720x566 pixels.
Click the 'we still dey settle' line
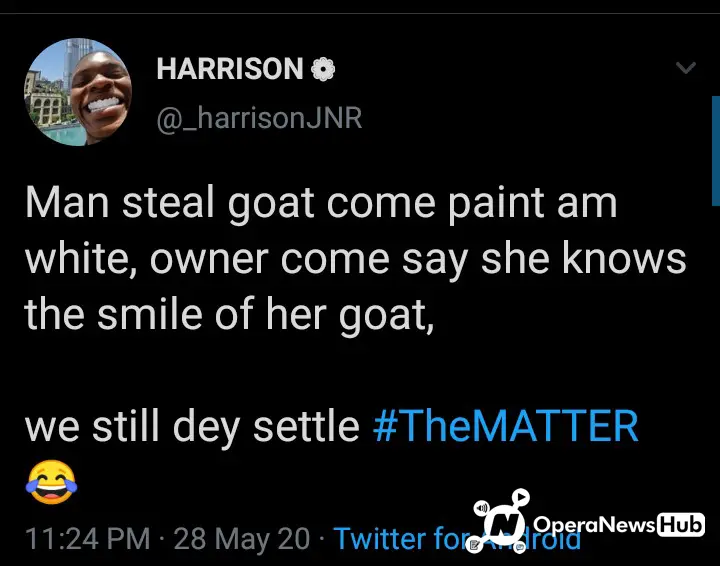[192, 426]
